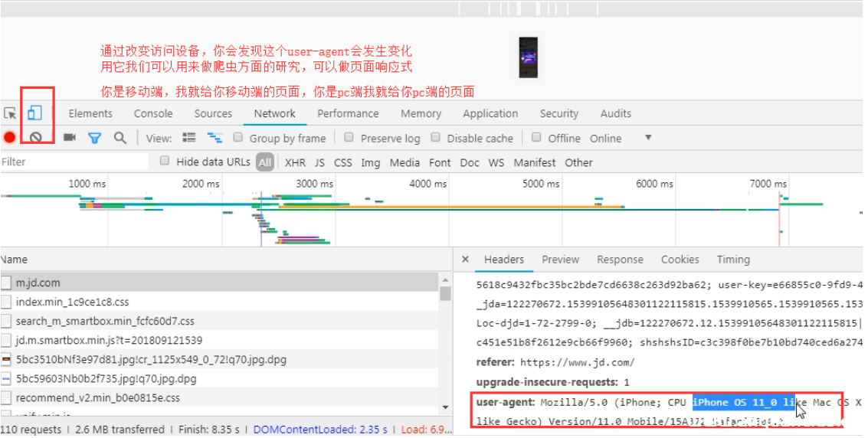Select recommend_v2.min_b0e0815e.css request

pos(220,397)
